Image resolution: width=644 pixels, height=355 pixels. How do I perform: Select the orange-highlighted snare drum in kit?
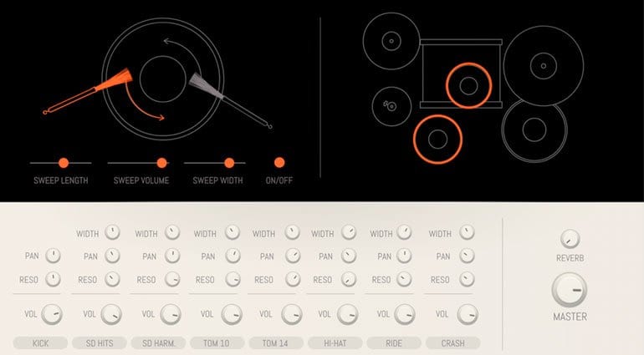pyautogui.click(x=468, y=86)
